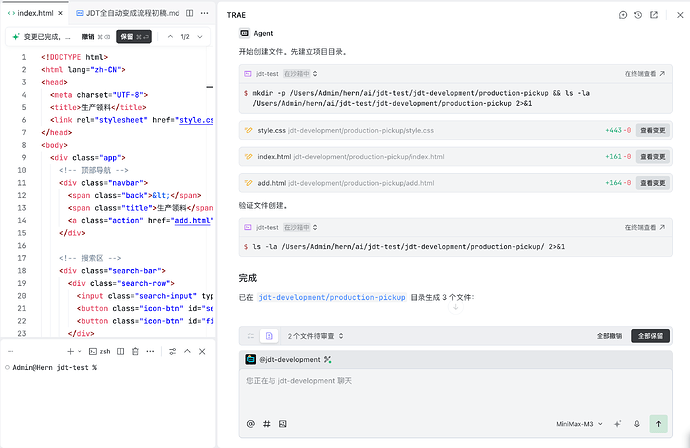
Task: Split the editor with the layout icon
Action: [190, 13]
